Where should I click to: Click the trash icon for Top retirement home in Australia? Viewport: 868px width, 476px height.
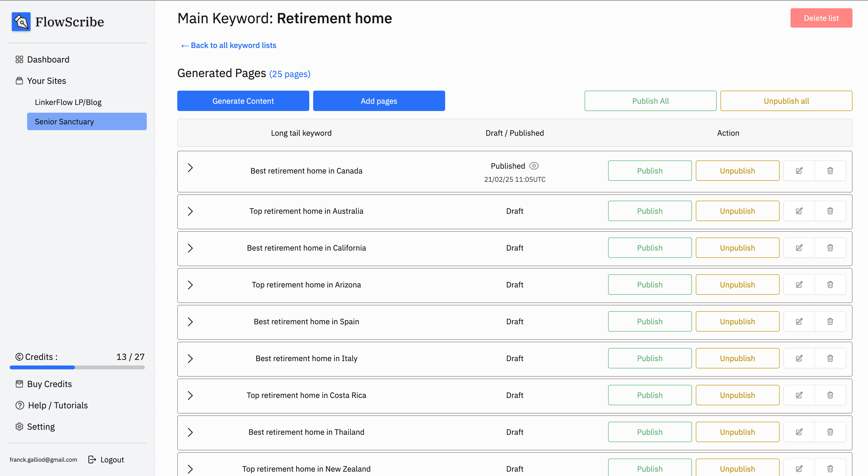click(x=830, y=211)
